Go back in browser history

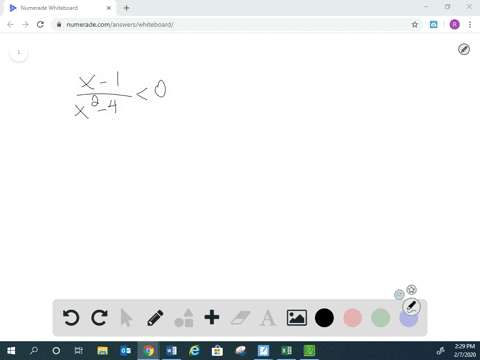click(10, 24)
